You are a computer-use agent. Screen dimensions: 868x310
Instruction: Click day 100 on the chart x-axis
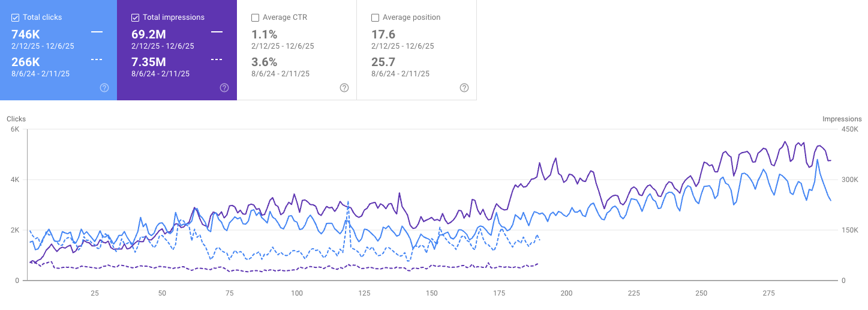click(x=297, y=293)
